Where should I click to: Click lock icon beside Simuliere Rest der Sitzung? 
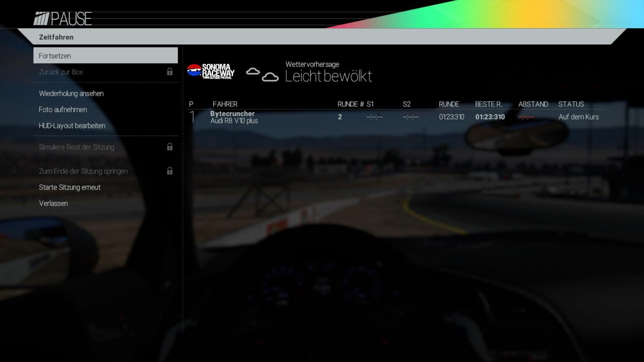170,147
